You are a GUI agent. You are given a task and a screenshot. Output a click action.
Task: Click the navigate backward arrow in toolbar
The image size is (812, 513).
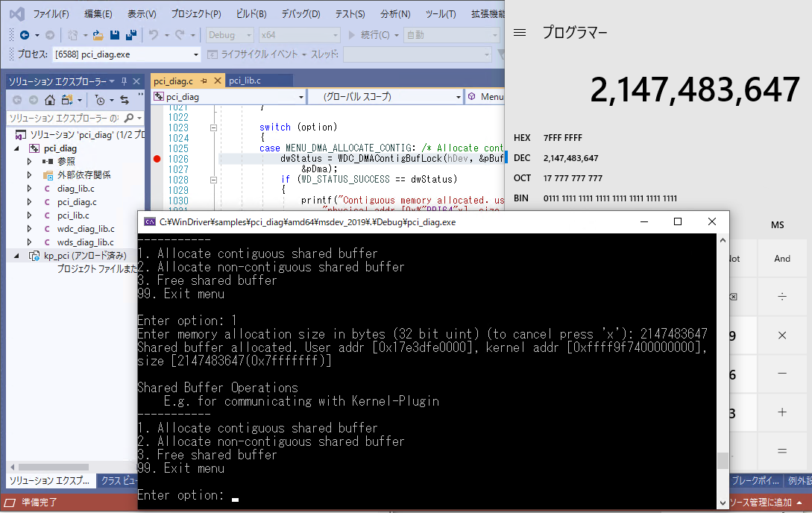point(25,35)
